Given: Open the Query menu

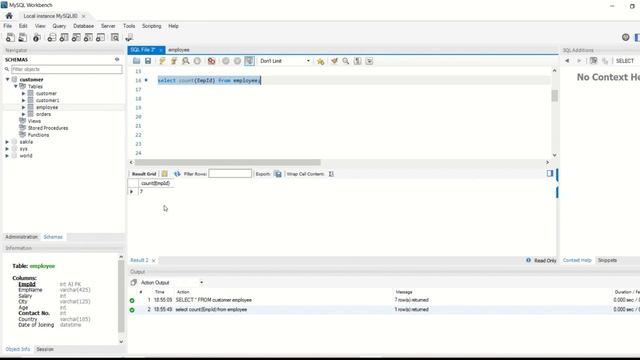Looking at the screenshot, I should click(59, 26).
